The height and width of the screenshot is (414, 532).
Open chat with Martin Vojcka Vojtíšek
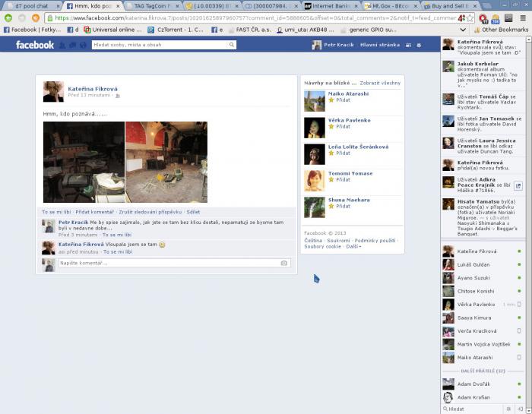(482, 344)
